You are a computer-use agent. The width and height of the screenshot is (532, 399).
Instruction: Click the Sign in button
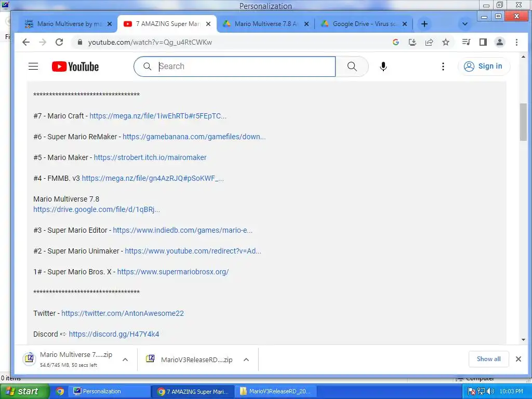[x=483, y=66]
